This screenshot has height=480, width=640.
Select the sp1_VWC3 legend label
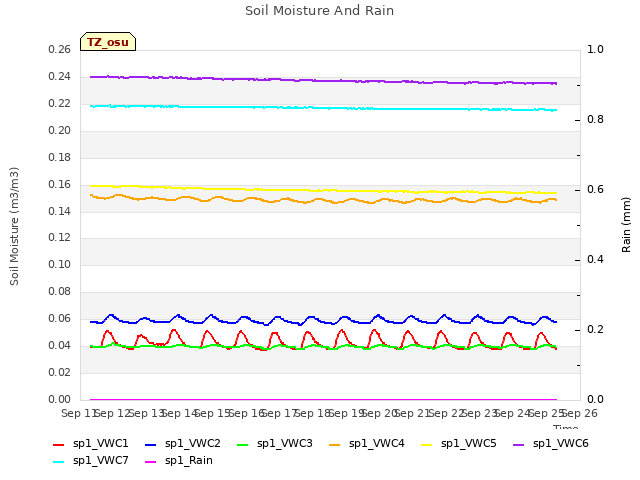pyautogui.click(x=284, y=444)
